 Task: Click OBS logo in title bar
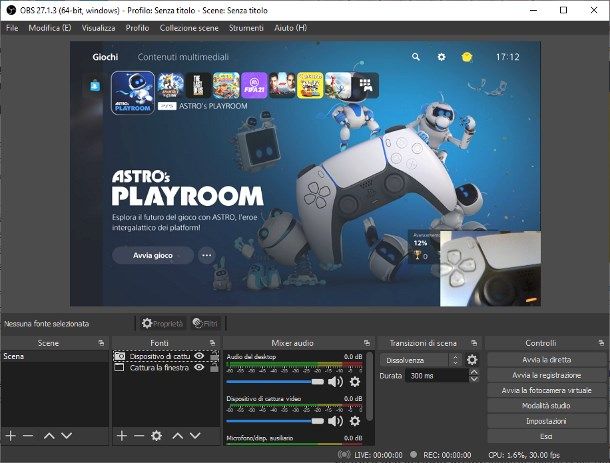11,10
